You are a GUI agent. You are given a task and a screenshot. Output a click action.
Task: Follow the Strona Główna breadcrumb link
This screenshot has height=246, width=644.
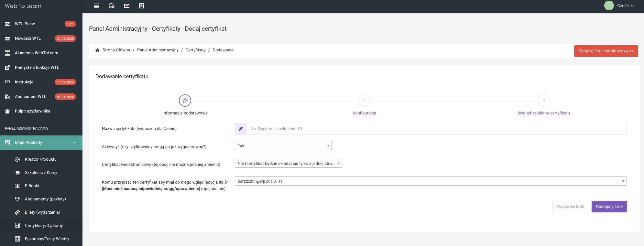click(x=116, y=50)
